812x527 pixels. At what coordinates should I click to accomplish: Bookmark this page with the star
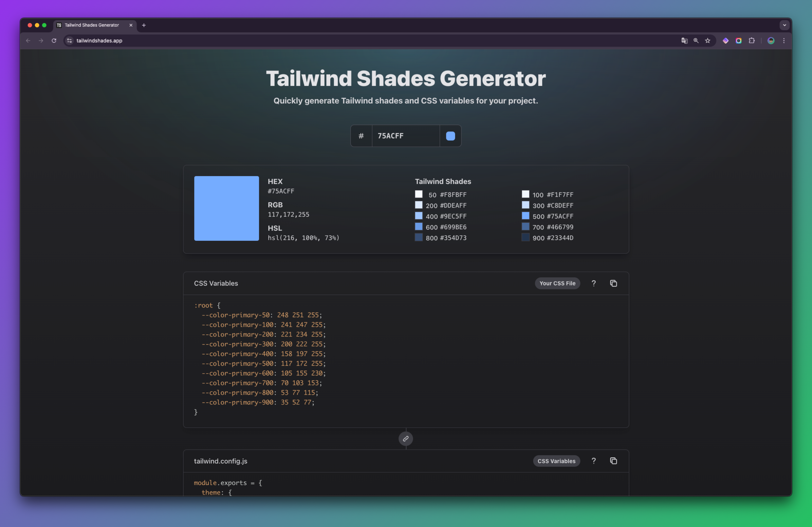pyautogui.click(x=708, y=41)
